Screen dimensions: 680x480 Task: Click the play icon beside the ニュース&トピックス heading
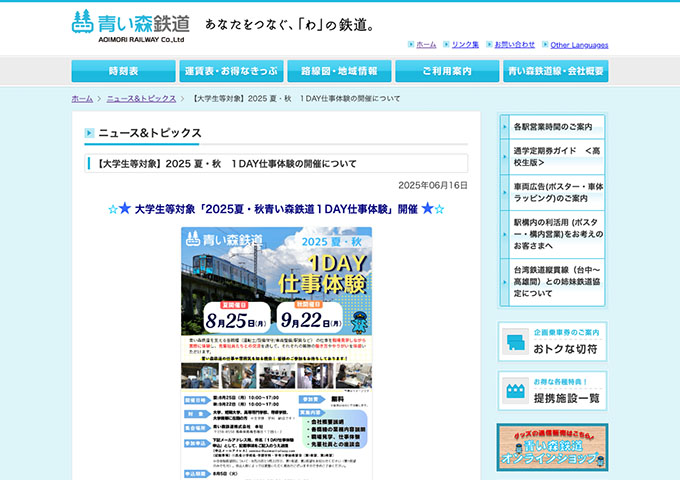tap(89, 133)
